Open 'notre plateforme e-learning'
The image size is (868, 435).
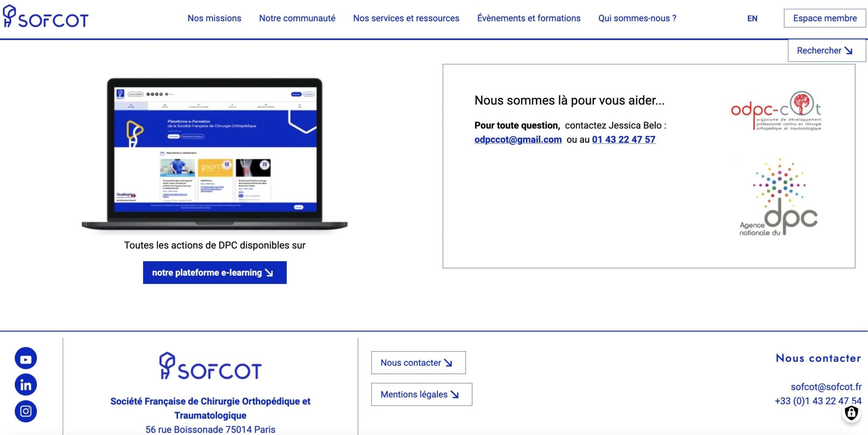pos(214,273)
